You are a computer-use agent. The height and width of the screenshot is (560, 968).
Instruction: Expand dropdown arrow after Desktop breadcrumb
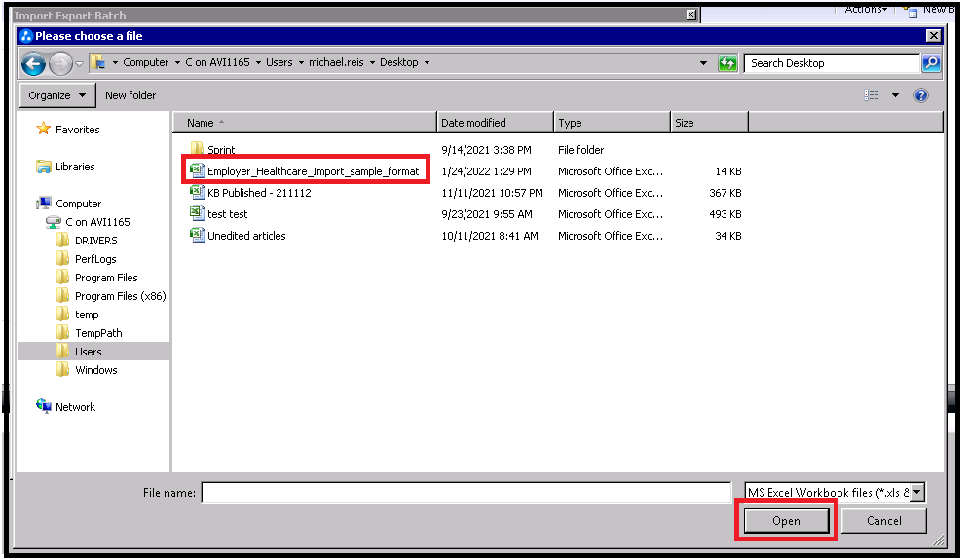pyautogui.click(x=427, y=63)
